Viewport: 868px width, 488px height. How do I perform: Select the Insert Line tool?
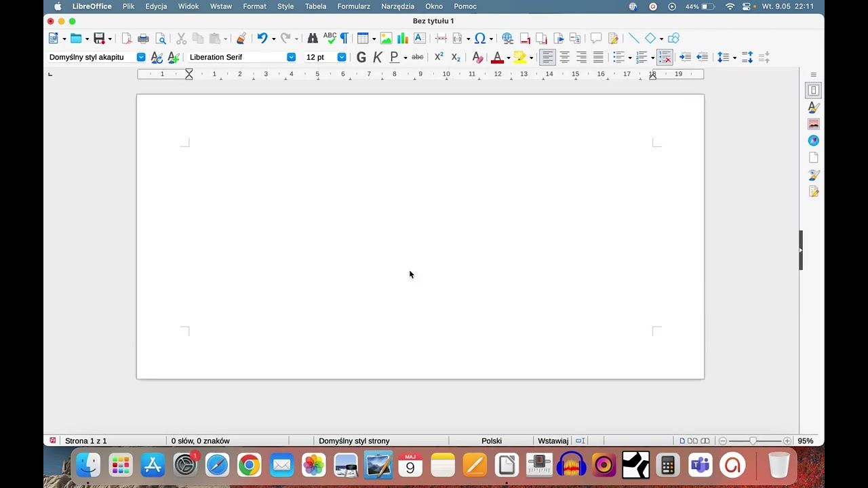633,39
